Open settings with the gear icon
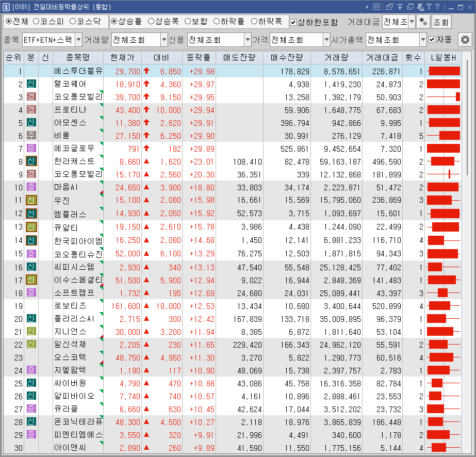 [x=465, y=40]
